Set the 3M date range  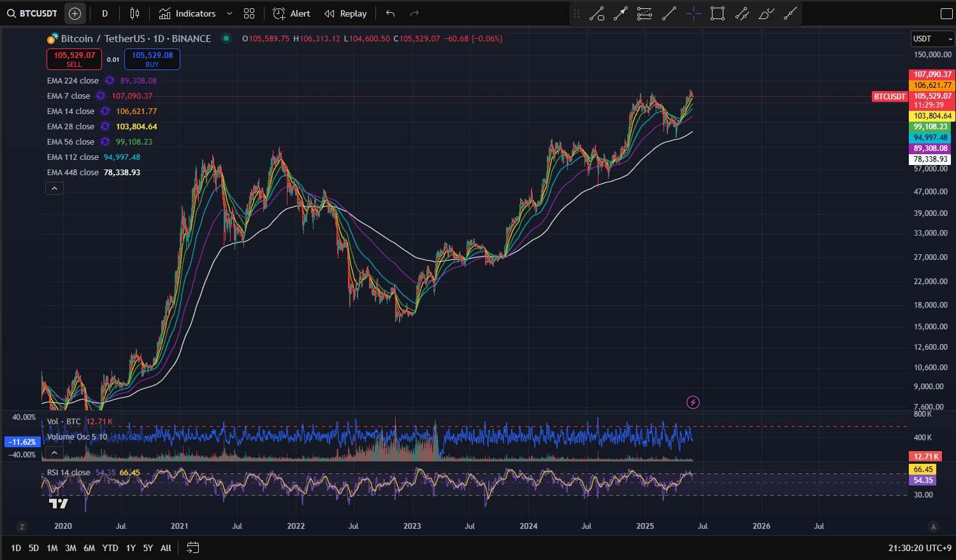coord(71,548)
